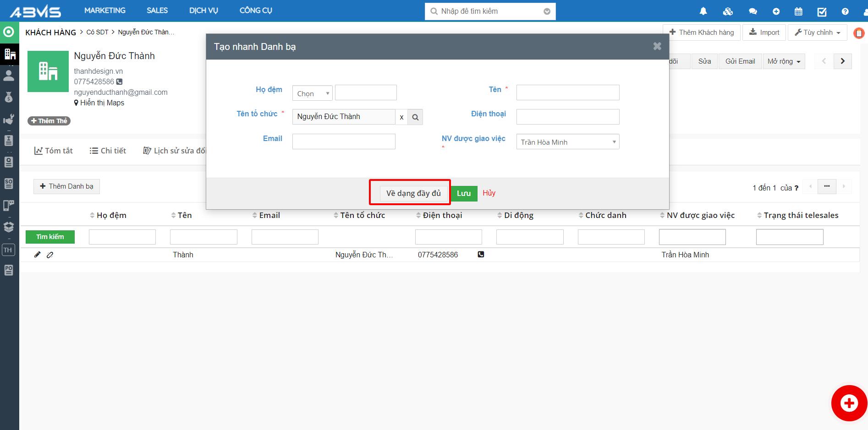Clear organization name with x button

[x=401, y=117]
